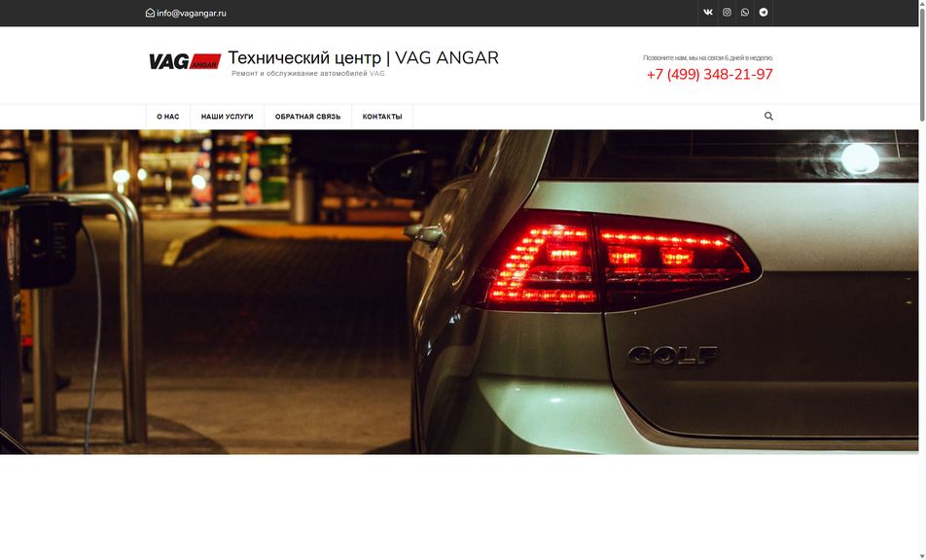Click the info@vagangar.ru email link
This screenshot has height=560, width=926.
pos(192,13)
